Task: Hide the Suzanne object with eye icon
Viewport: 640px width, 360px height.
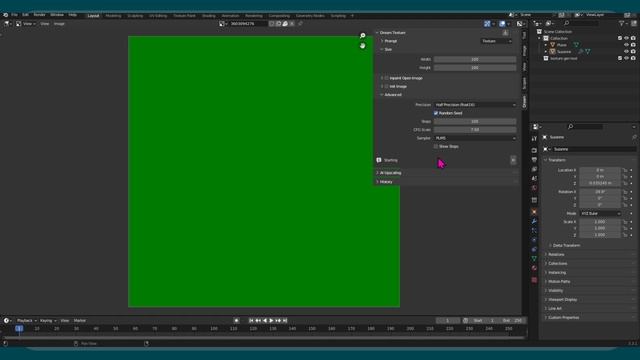Action: tap(627, 51)
